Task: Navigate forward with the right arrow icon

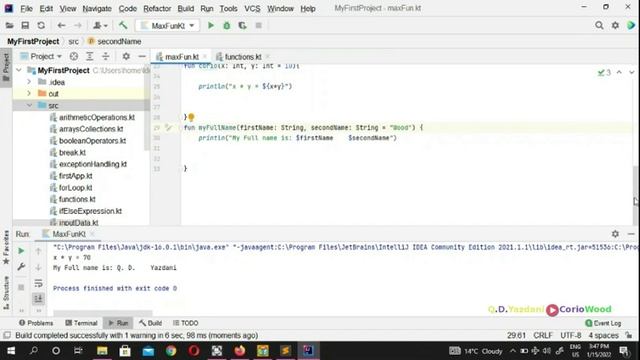Action: (x=78, y=26)
